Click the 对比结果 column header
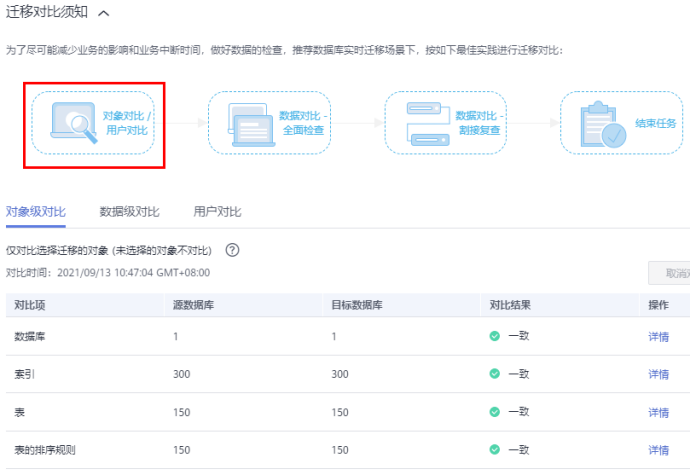The width and height of the screenshot is (691, 476). (510, 304)
